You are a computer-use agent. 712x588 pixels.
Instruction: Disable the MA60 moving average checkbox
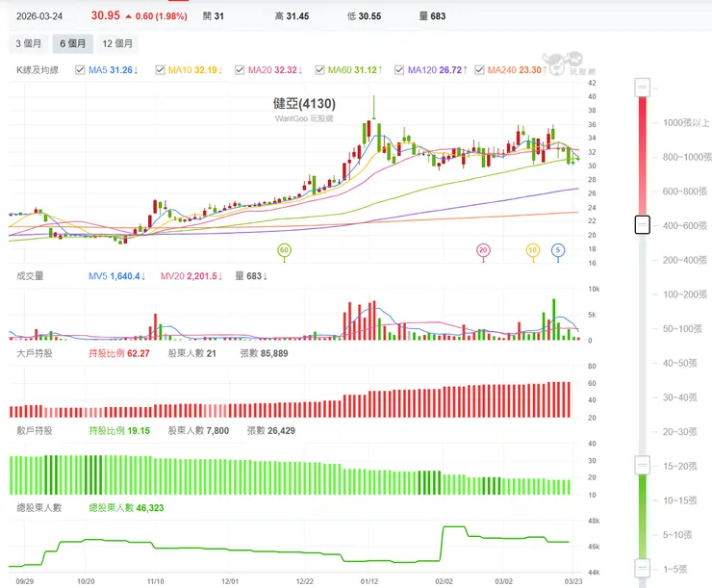pyautogui.click(x=319, y=70)
